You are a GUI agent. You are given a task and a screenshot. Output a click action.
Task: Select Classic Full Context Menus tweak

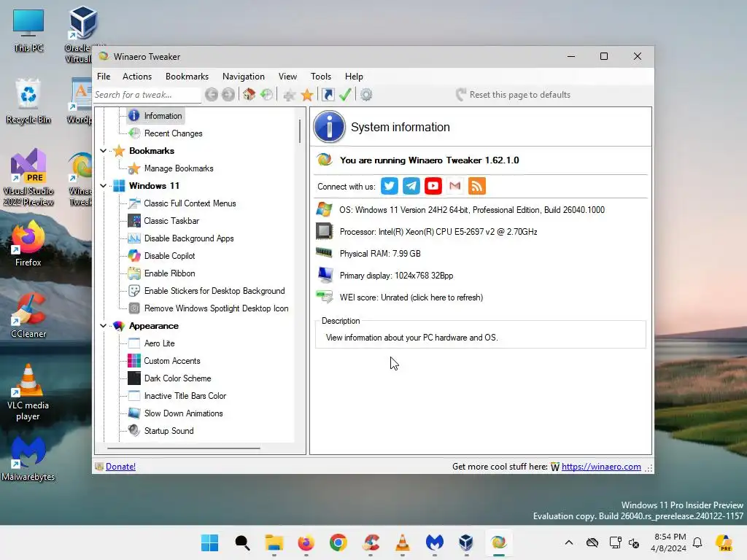(190, 203)
